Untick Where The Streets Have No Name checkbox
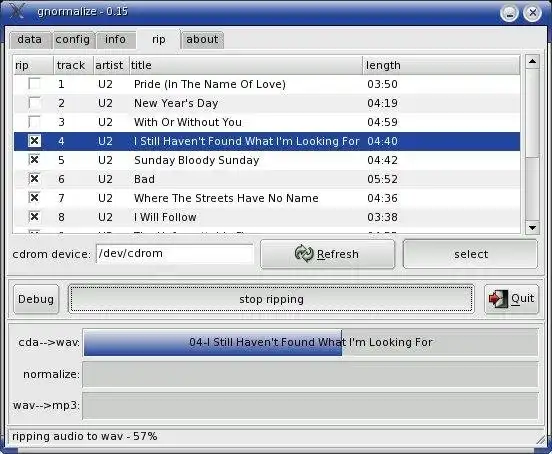The width and height of the screenshot is (552, 454). 34,198
